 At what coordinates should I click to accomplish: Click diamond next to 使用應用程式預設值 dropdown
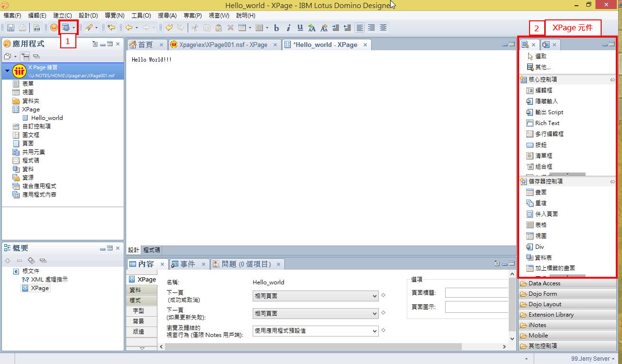pos(383,330)
